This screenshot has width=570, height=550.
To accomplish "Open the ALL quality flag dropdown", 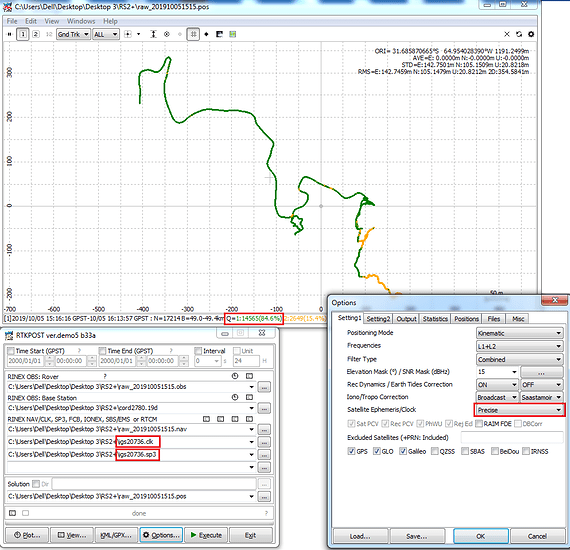I will 106,34.
